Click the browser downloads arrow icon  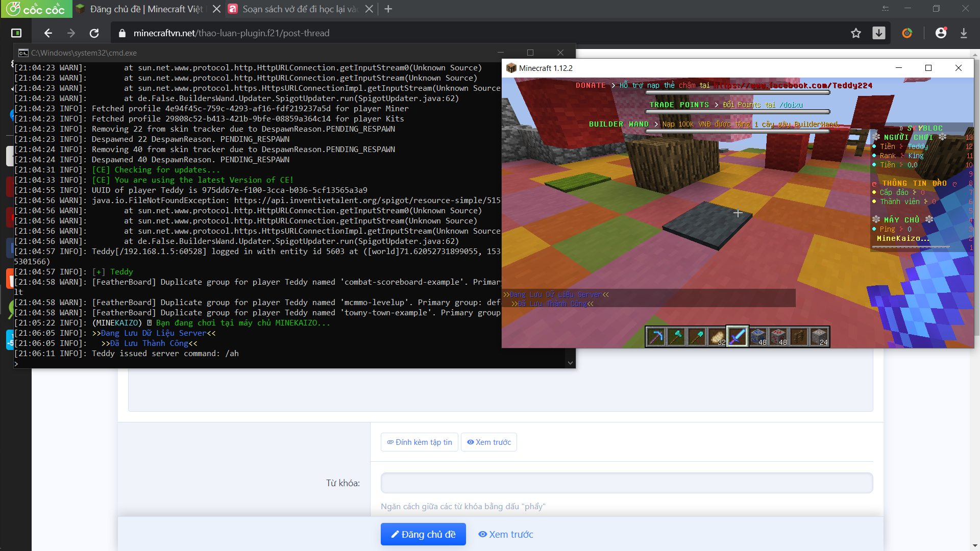tap(964, 33)
